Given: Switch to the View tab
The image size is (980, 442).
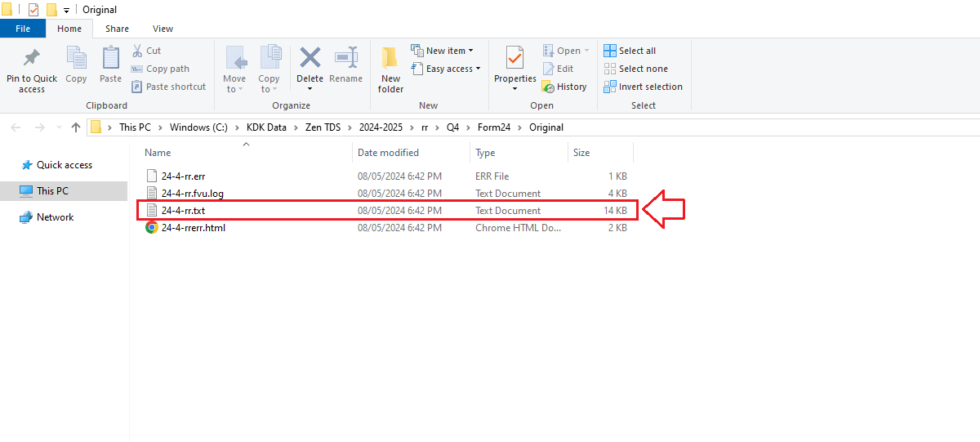Looking at the screenshot, I should click(x=163, y=29).
